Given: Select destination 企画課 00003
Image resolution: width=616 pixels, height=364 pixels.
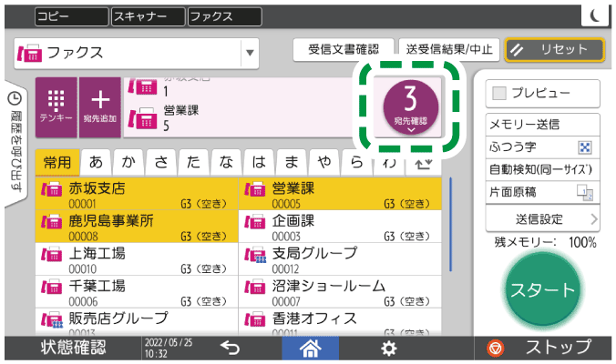Looking at the screenshot, I should [x=340, y=227].
